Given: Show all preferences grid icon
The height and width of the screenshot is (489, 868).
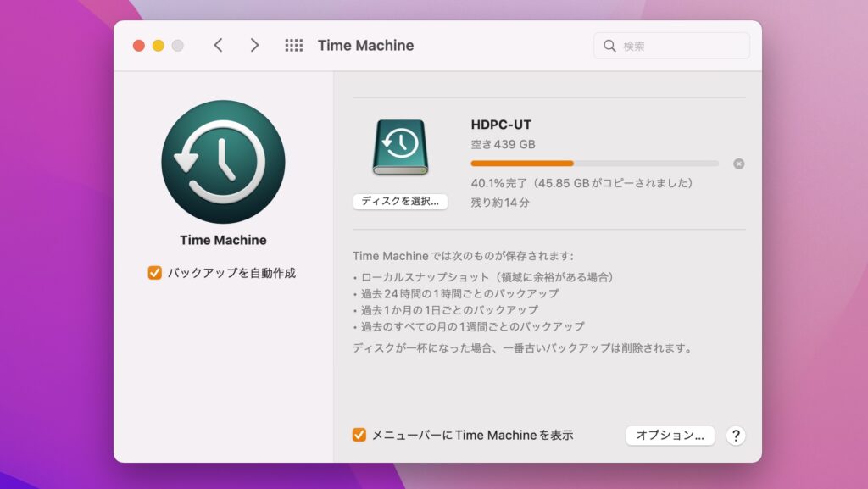Looking at the screenshot, I should point(294,46).
